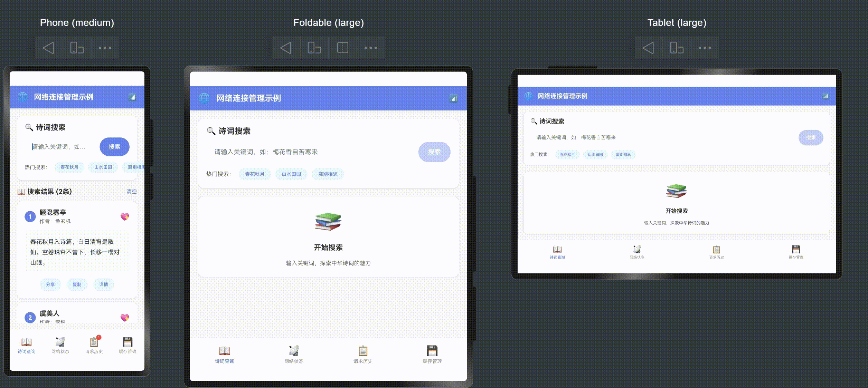The width and height of the screenshot is (868, 388).
Task: Open 请求历史 tab with badge on Phone
Action: click(x=94, y=345)
